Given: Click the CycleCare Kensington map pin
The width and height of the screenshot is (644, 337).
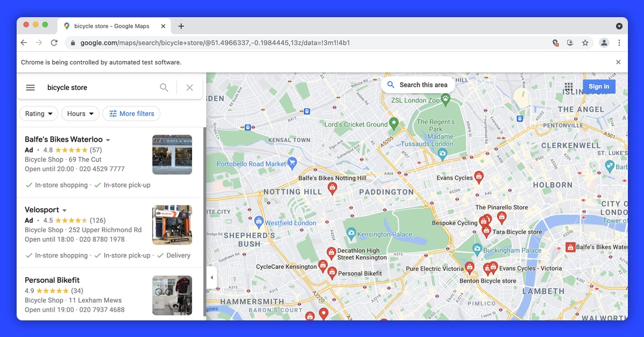Looking at the screenshot, I should click(323, 266).
